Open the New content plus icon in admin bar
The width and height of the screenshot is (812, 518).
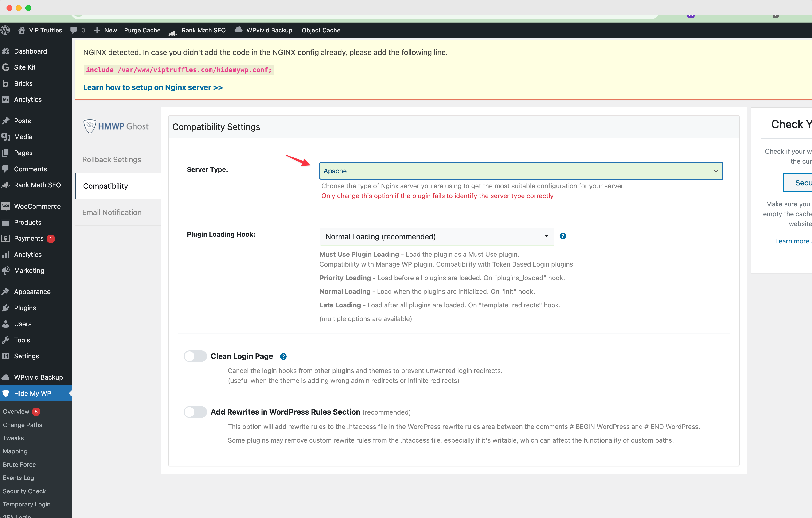click(97, 30)
